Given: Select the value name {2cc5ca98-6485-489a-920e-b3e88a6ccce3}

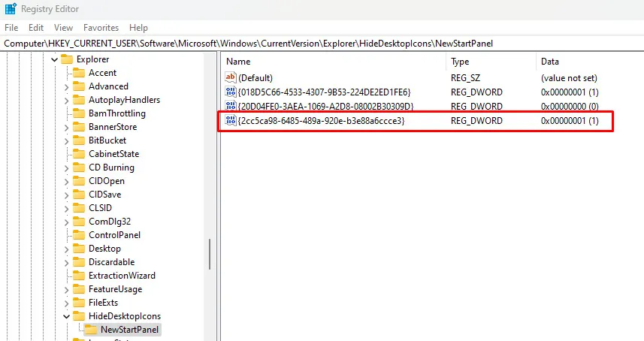Looking at the screenshot, I should 321,121.
